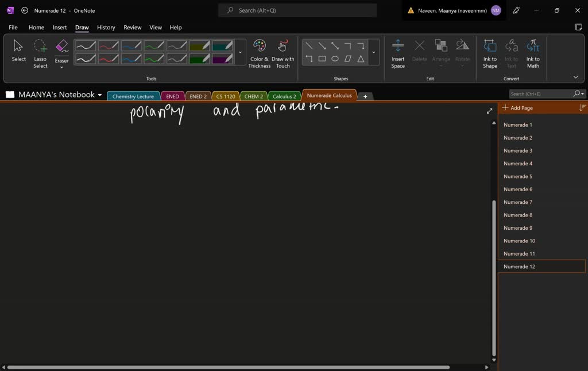Choose the ellipse shape
Viewport: 588px width, 371px height.
click(x=335, y=59)
